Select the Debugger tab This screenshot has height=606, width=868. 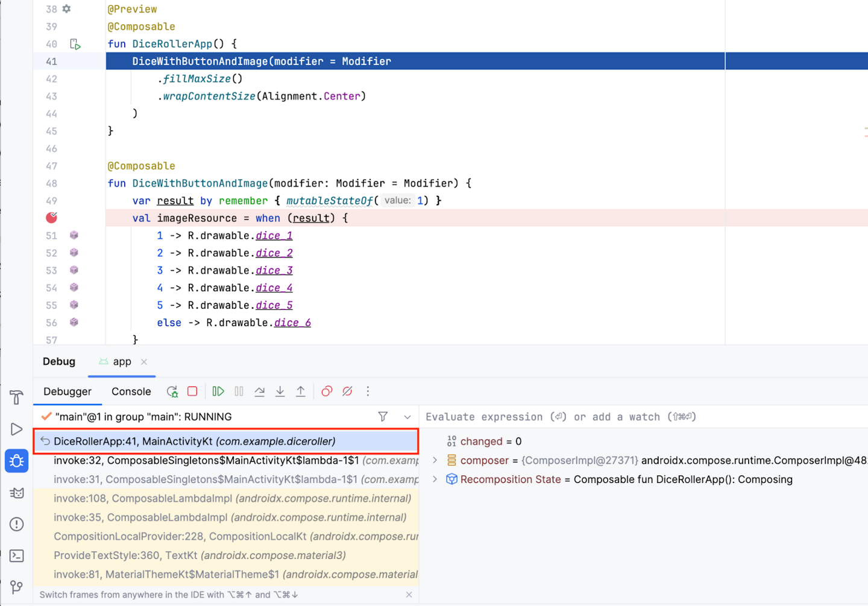[x=68, y=391]
